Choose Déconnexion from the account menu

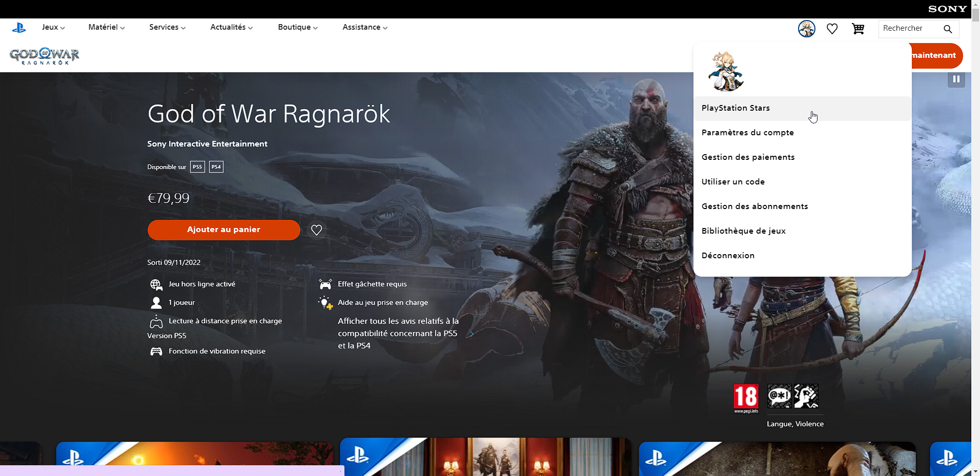(x=728, y=255)
